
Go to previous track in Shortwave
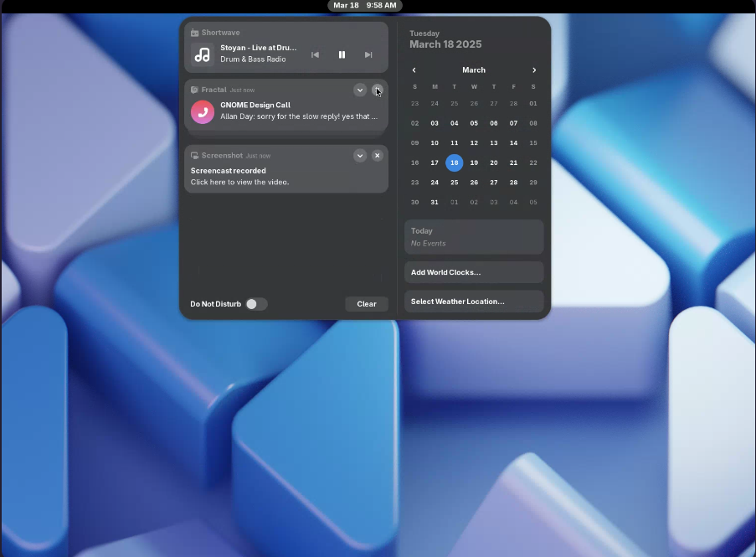[315, 55]
